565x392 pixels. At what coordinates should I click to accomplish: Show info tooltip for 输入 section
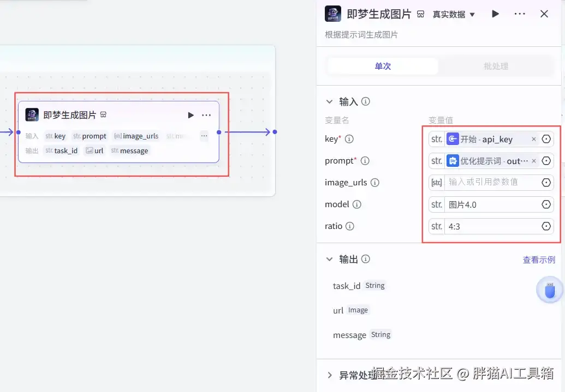(365, 101)
